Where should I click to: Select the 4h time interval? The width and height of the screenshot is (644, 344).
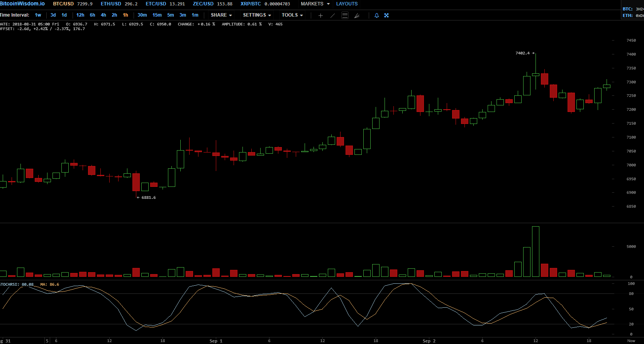click(x=103, y=15)
